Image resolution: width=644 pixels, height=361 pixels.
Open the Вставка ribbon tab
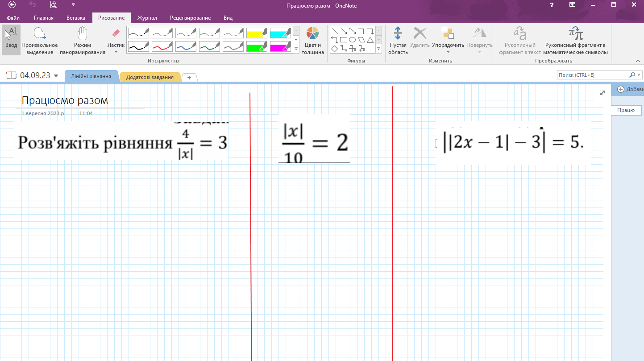pyautogui.click(x=75, y=18)
